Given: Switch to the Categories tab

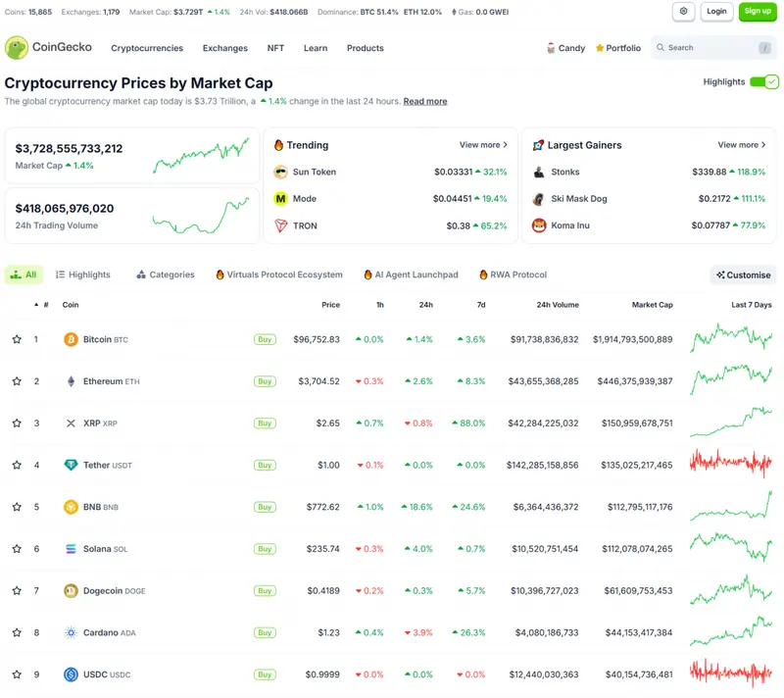Looking at the screenshot, I should pos(166,275).
